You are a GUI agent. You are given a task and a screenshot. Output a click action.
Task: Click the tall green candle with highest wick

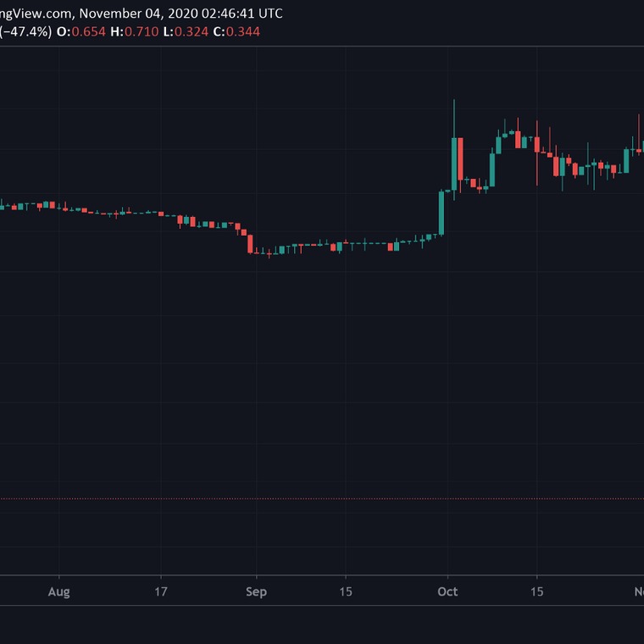(x=454, y=164)
